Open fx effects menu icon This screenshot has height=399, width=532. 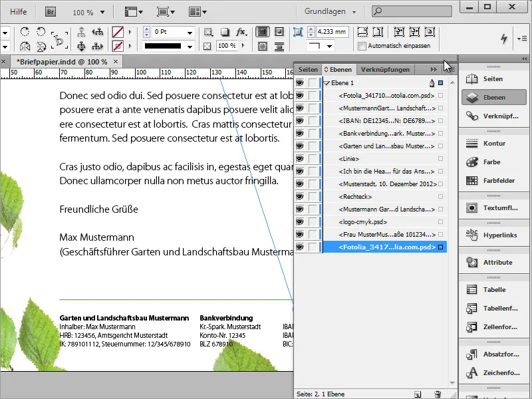pos(241,32)
